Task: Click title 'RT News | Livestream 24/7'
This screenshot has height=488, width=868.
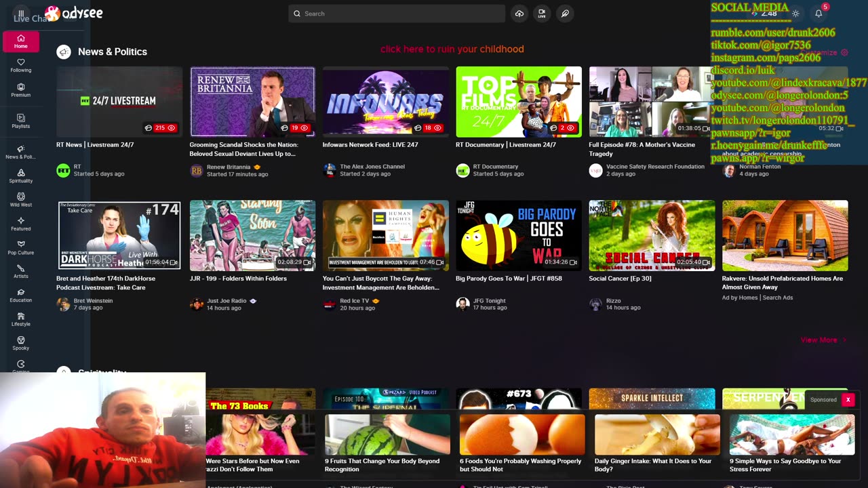Action: [x=95, y=144]
